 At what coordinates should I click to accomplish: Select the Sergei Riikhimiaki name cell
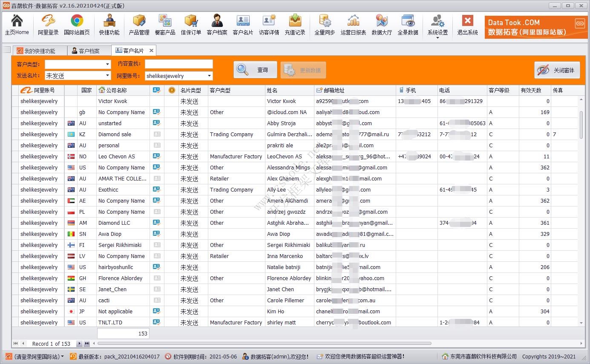tap(290, 245)
